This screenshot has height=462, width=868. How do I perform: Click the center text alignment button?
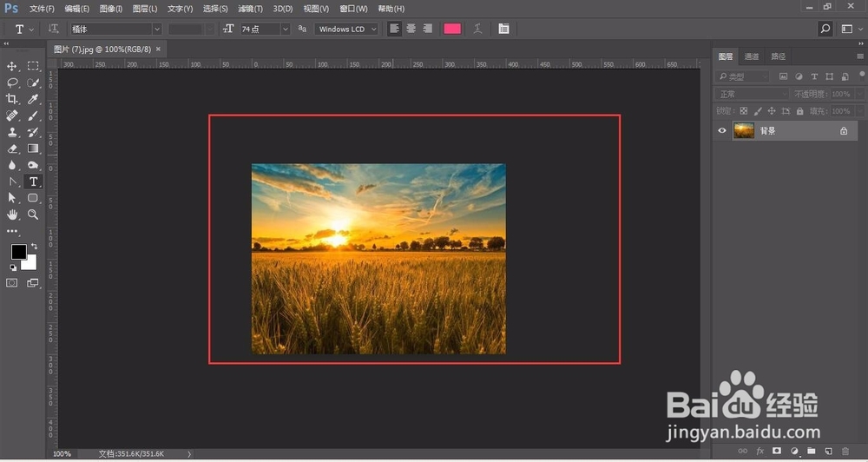(411, 29)
